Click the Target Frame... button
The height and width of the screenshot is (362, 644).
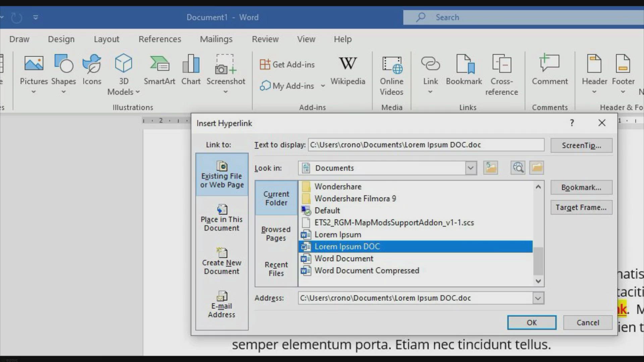click(x=581, y=207)
